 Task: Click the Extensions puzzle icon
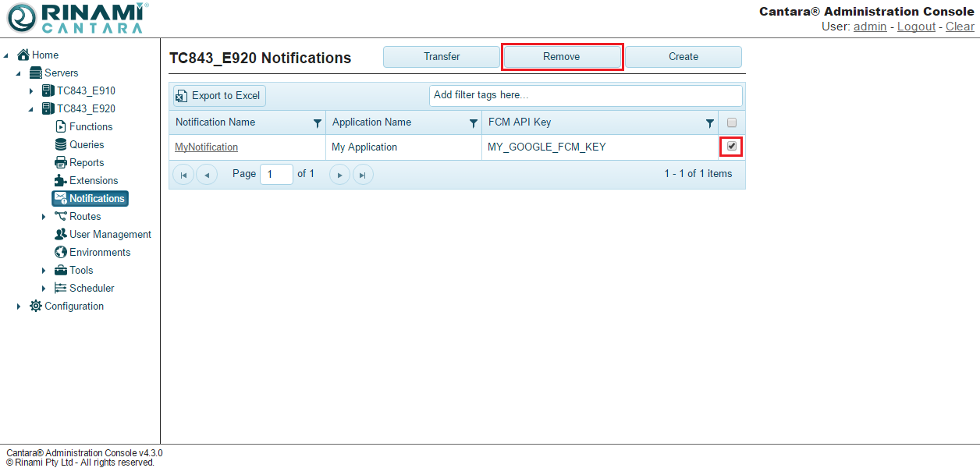[x=61, y=180]
